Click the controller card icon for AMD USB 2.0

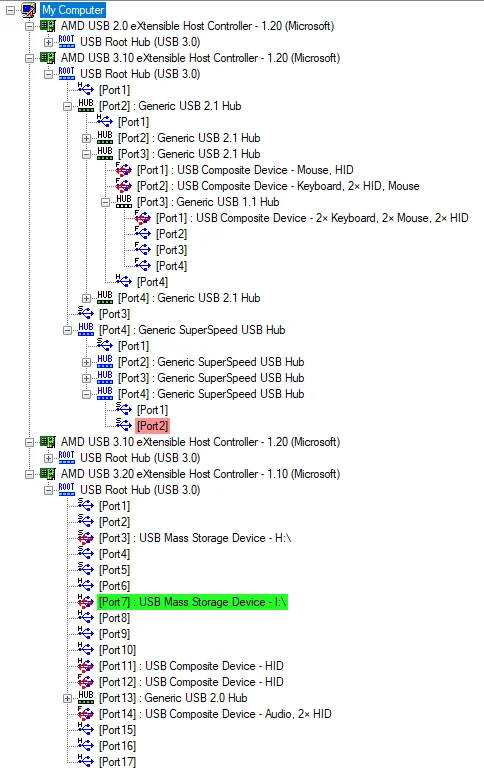point(48,26)
